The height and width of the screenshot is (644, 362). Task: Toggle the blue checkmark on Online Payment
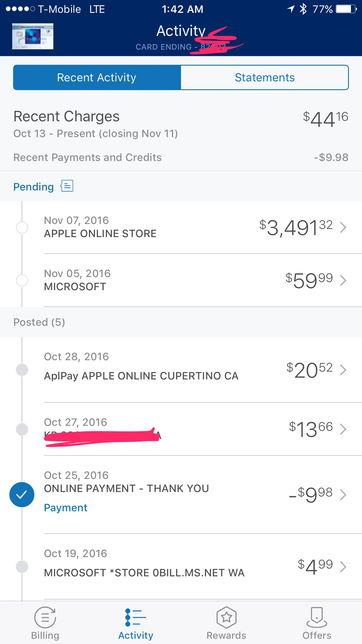click(22, 495)
